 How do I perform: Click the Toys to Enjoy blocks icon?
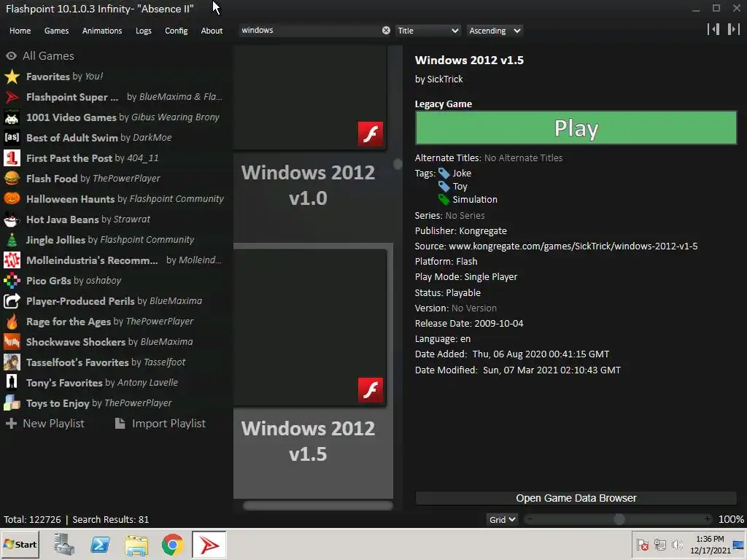pyautogui.click(x=12, y=403)
